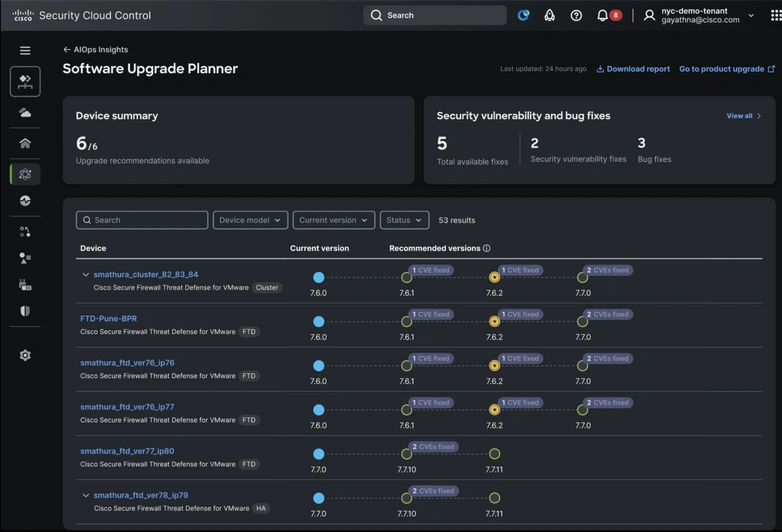
Task: Click current version 7.6.0 dot for smathura_ftd_ver76_ip77
Action: tap(319, 410)
